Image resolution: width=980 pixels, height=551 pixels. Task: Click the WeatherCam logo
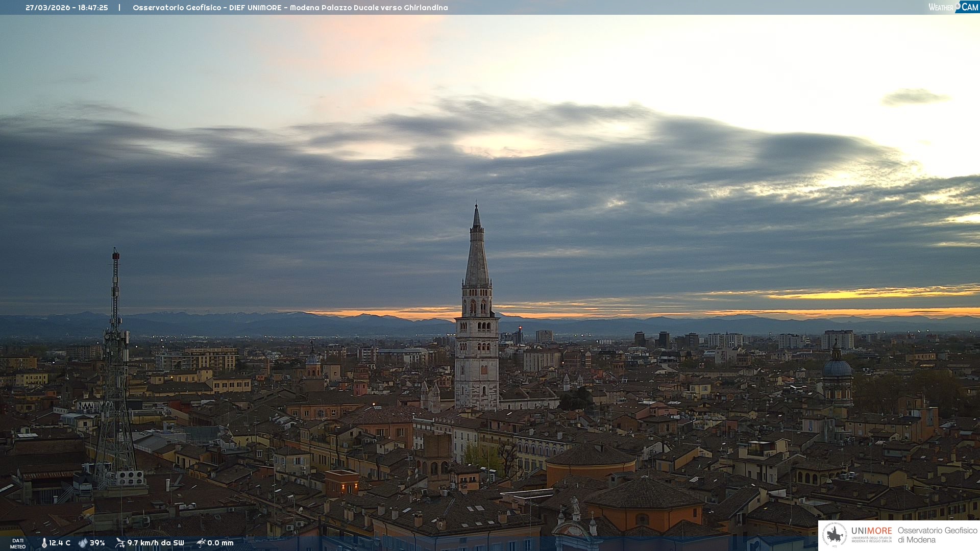953,7
